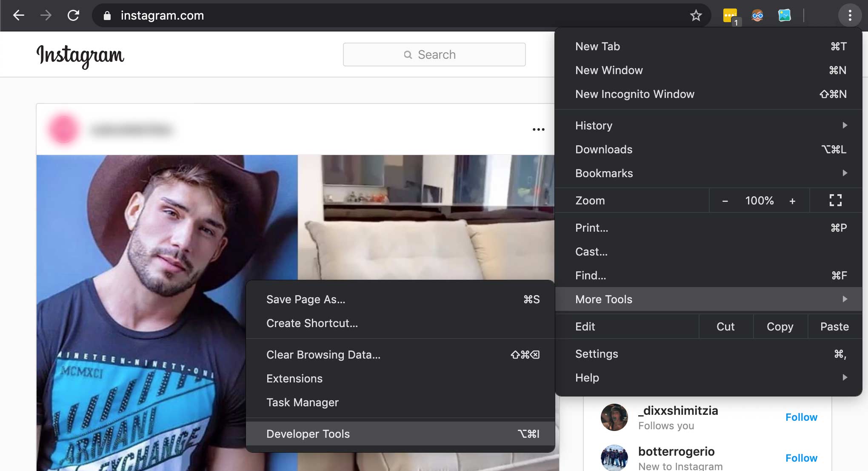
Task: Reload the Instagram page
Action: [73, 15]
